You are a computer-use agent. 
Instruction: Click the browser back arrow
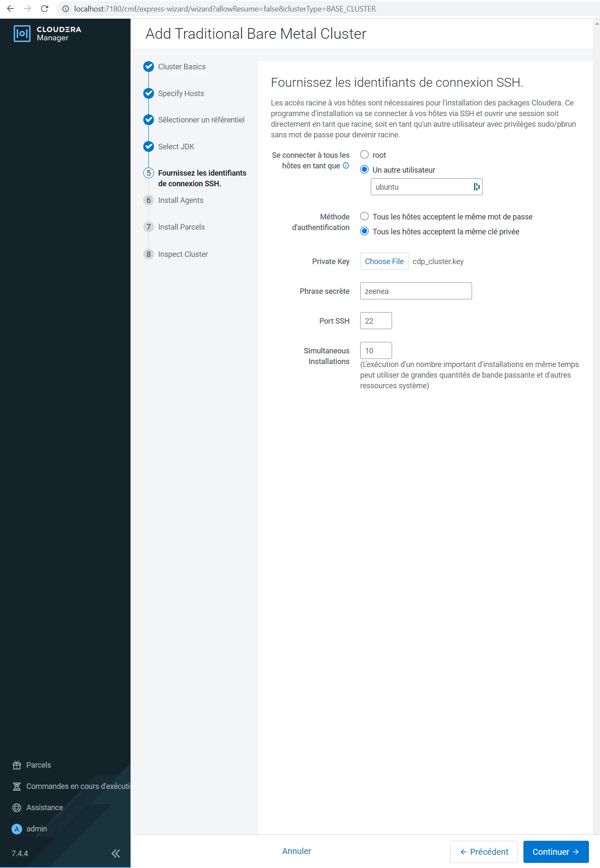(11, 9)
